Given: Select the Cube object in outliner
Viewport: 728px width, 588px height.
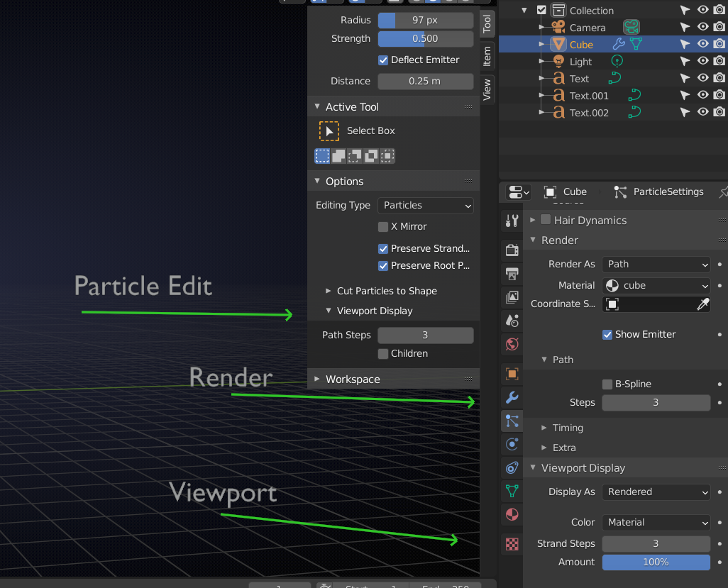Looking at the screenshot, I should click(x=581, y=45).
